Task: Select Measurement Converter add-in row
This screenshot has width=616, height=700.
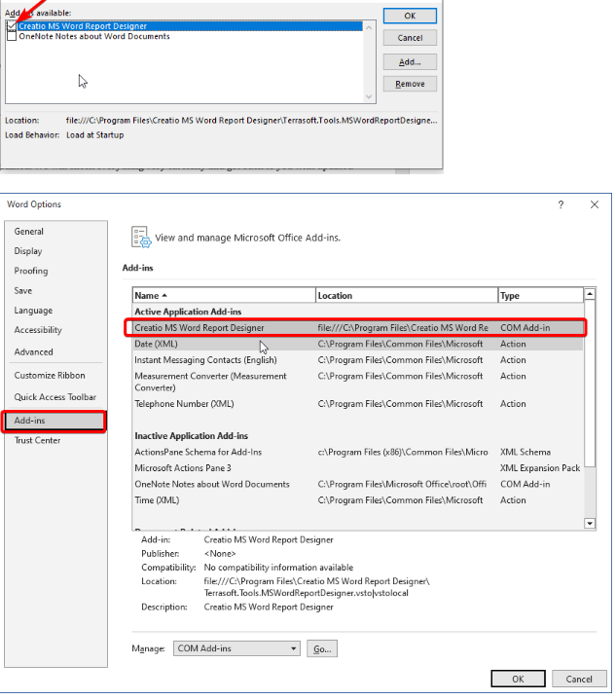Action: pos(357,382)
